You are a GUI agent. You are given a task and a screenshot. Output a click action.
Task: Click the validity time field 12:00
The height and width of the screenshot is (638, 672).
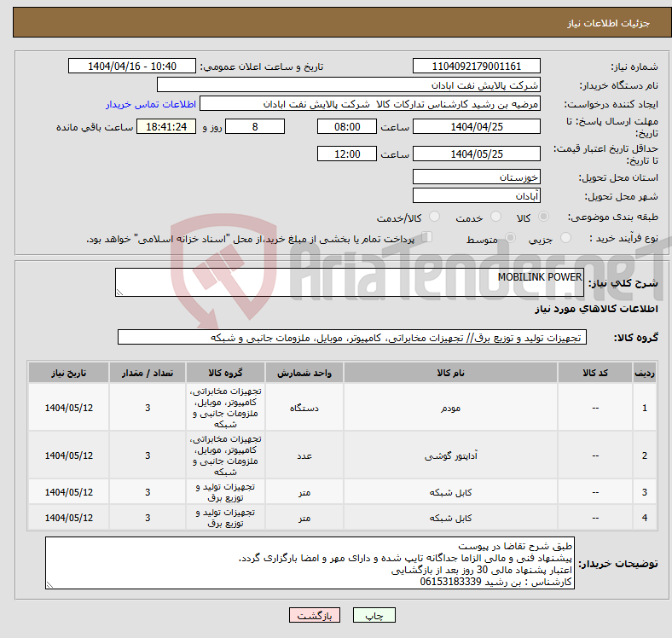pyautogui.click(x=347, y=154)
